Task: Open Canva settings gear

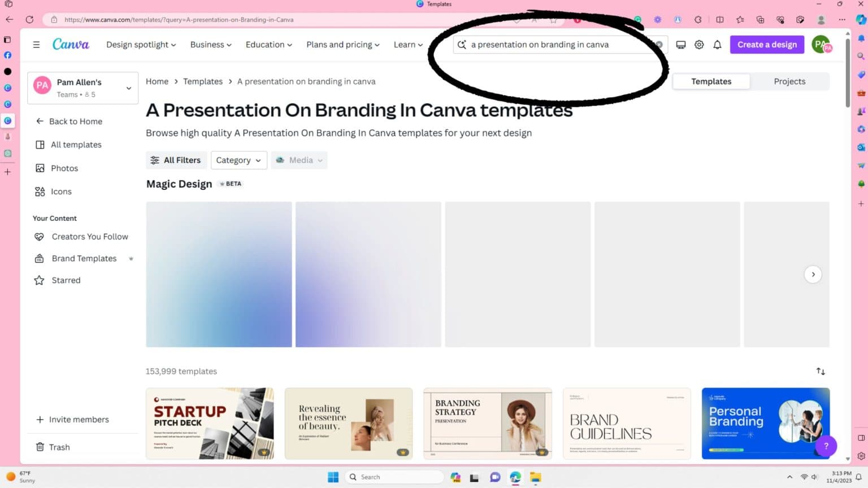Action: (699, 45)
